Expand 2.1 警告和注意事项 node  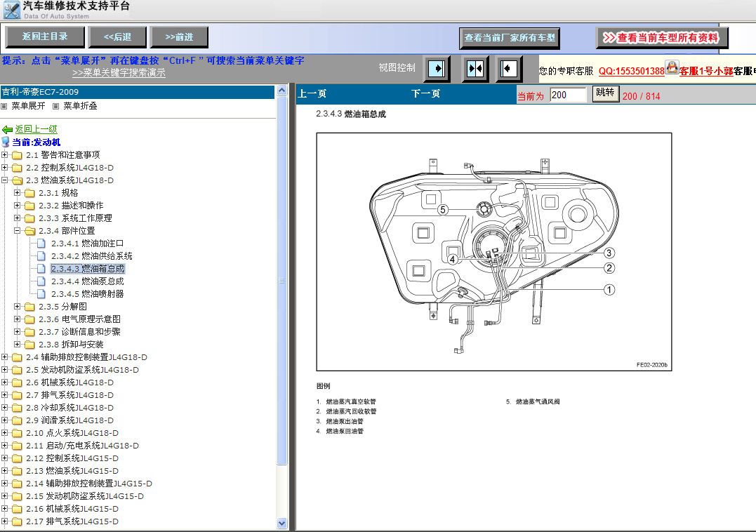coord(5,154)
